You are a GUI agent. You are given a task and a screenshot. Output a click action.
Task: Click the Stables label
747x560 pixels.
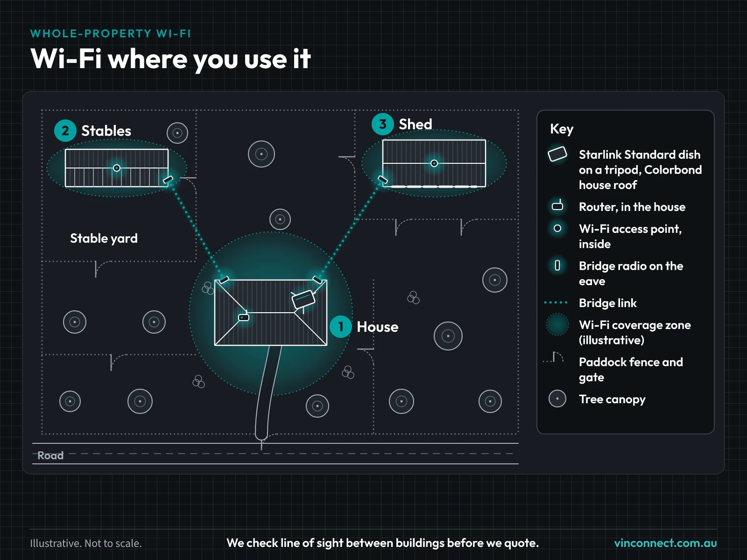106,131
